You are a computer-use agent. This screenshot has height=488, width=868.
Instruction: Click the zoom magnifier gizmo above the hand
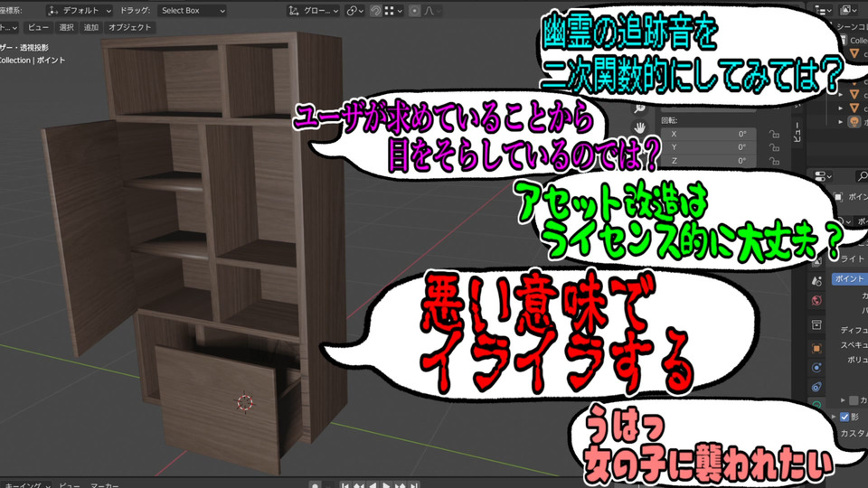pyautogui.click(x=640, y=108)
